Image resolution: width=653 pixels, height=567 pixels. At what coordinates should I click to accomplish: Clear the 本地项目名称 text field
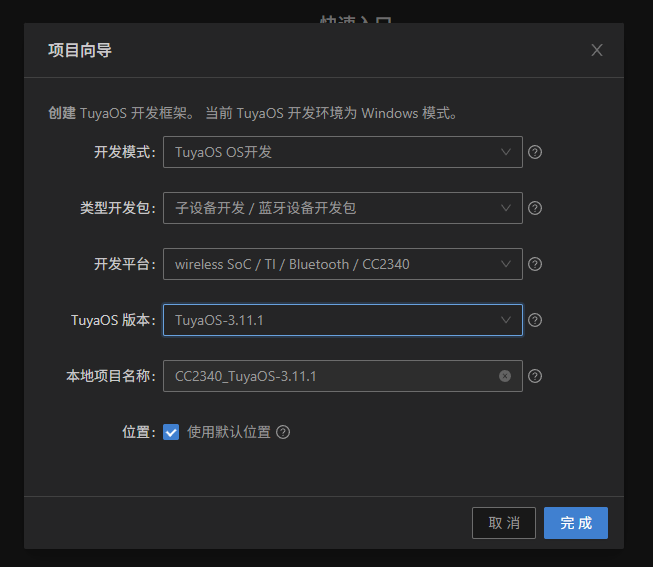coord(505,376)
